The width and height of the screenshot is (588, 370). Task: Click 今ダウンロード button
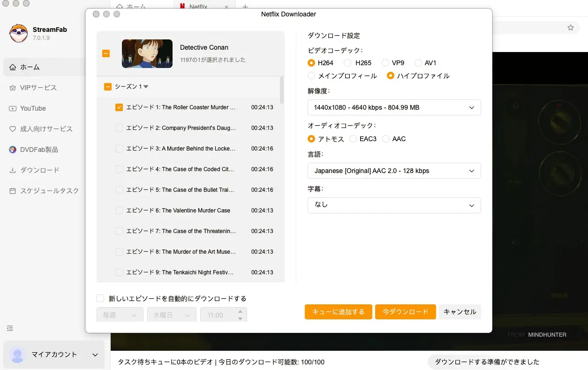(x=406, y=312)
